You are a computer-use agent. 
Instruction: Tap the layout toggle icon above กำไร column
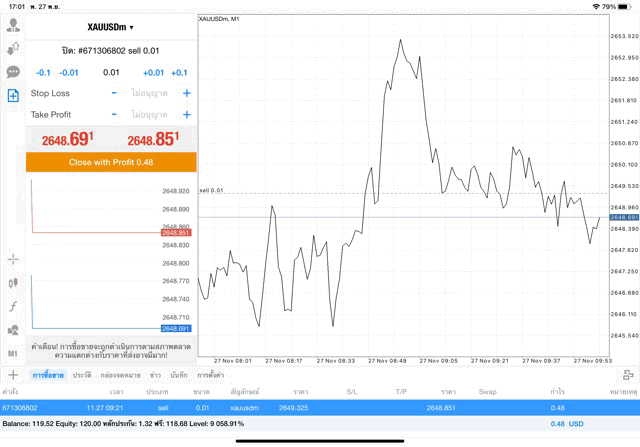pyautogui.click(x=627, y=374)
